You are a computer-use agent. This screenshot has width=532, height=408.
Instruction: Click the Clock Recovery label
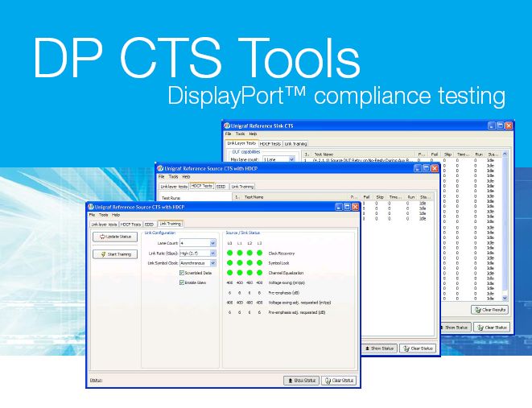coord(282,253)
